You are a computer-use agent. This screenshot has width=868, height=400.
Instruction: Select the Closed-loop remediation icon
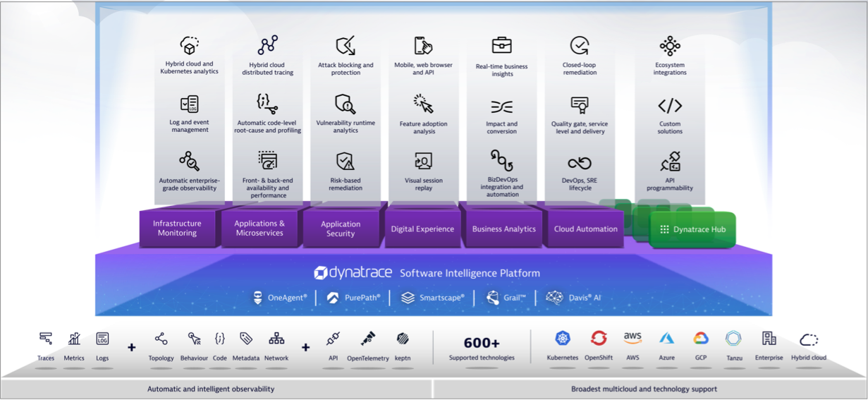coord(580,46)
